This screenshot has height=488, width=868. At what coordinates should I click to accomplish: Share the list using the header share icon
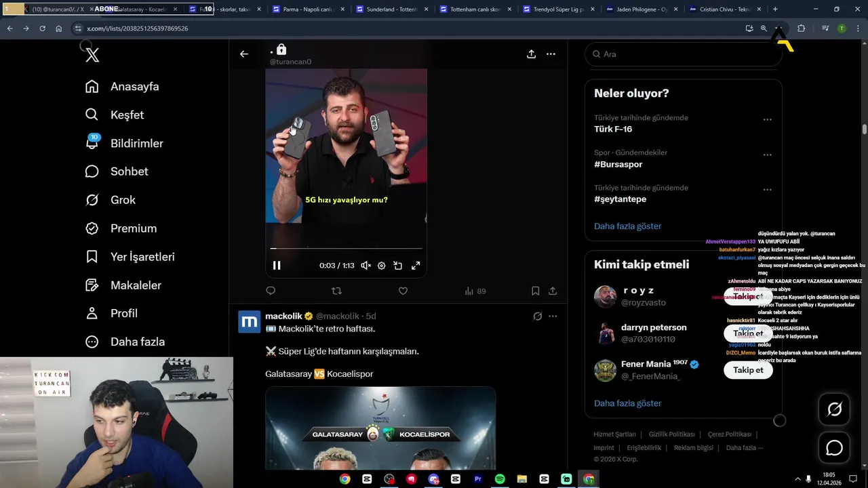(531, 54)
